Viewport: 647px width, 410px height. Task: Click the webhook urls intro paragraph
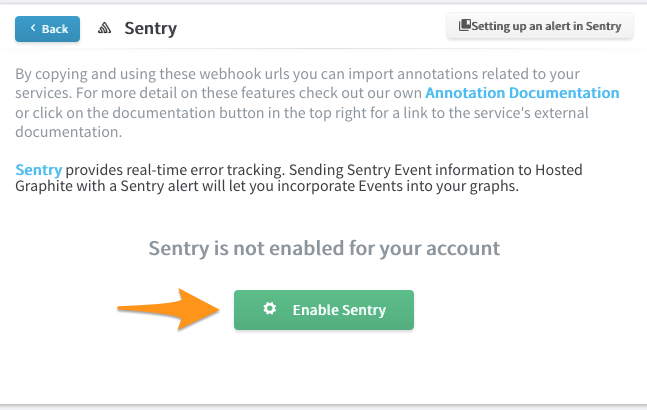tap(317, 103)
